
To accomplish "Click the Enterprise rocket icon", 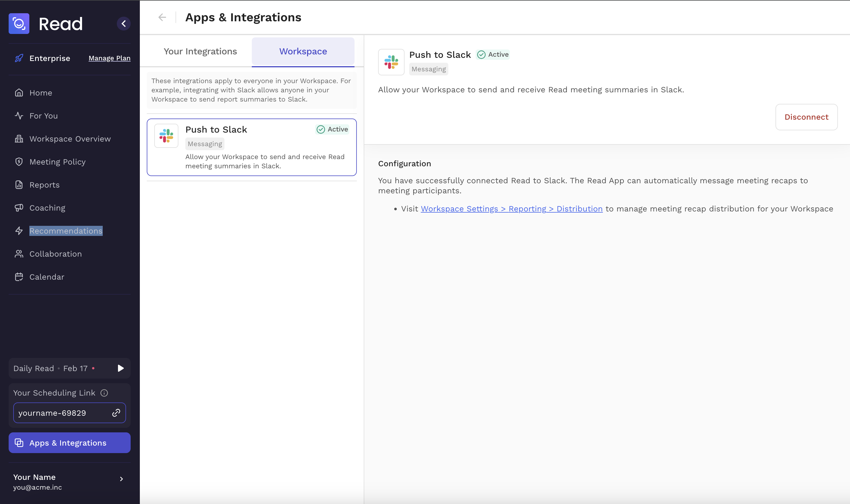I will pyautogui.click(x=19, y=58).
